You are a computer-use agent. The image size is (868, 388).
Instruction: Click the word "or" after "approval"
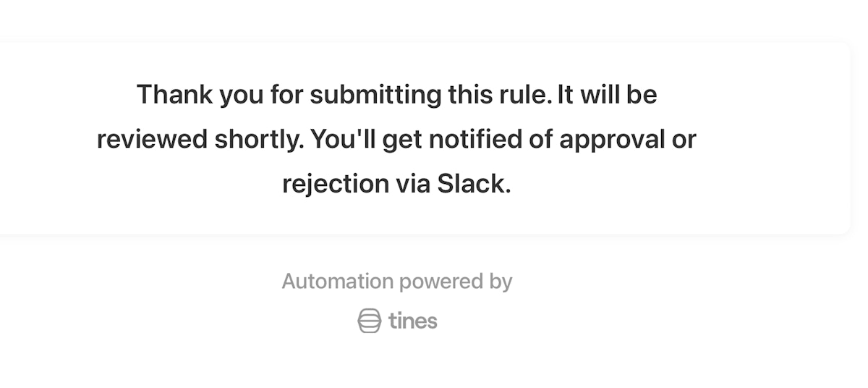point(684,139)
